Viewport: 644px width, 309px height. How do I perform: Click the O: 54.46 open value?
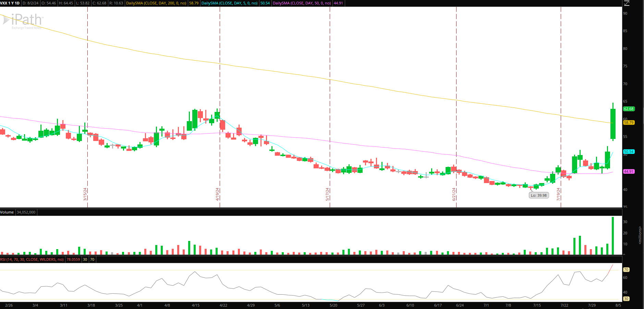point(49,3)
